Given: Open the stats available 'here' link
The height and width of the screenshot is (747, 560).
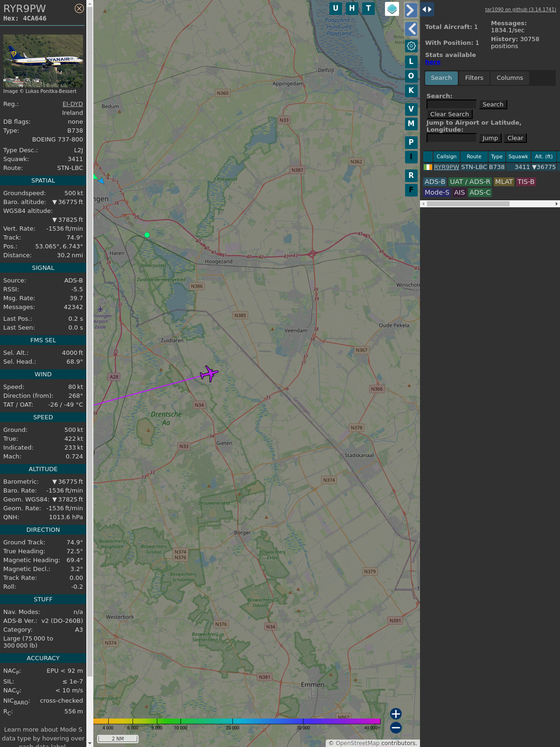Looking at the screenshot, I should click(x=433, y=62).
